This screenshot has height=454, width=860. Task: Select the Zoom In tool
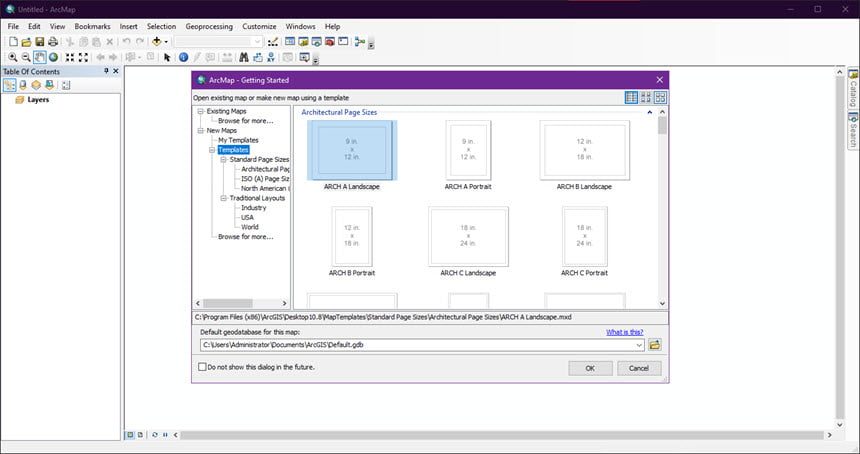click(x=13, y=57)
